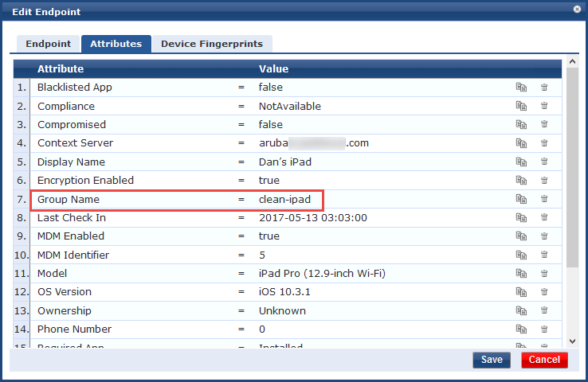Delete the Last Check In attribute row

544,217
